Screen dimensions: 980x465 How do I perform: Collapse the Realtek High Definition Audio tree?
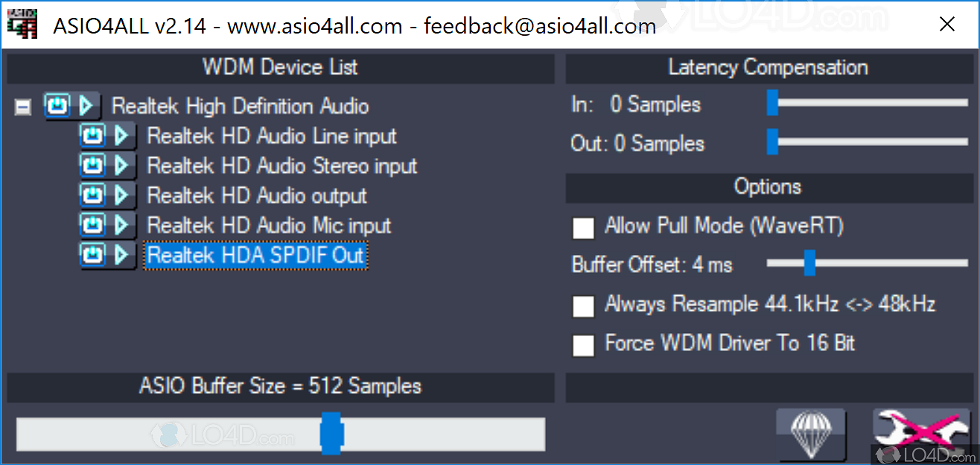click(23, 107)
